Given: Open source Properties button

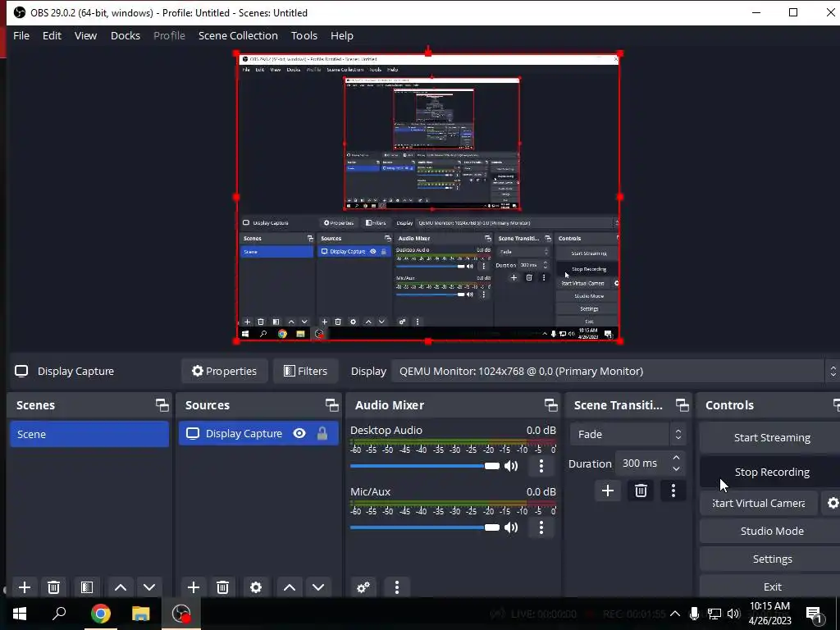Looking at the screenshot, I should coord(225,372).
